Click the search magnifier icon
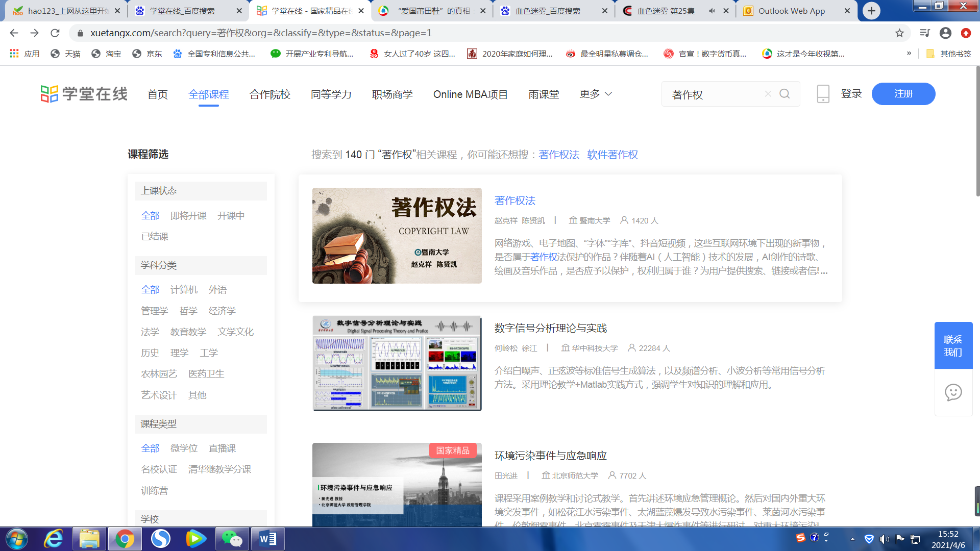This screenshot has width=980, height=551. 785,94
